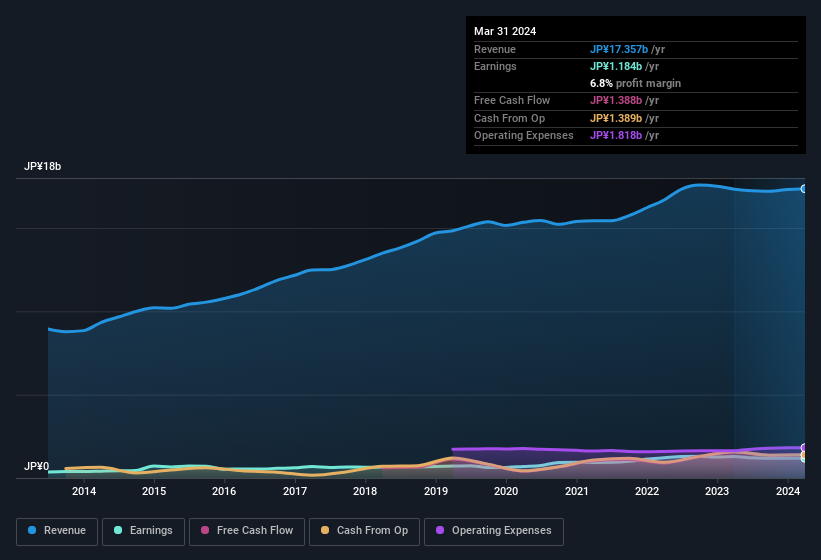
Task: Toggle the Revenue series in legend
Action: click(57, 531)
